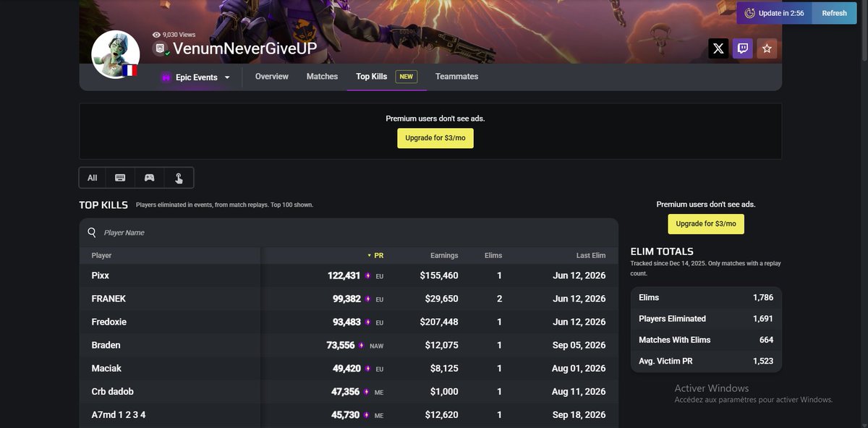Open player Crb dadob
The image size is (868, 428).
(113, 391)
